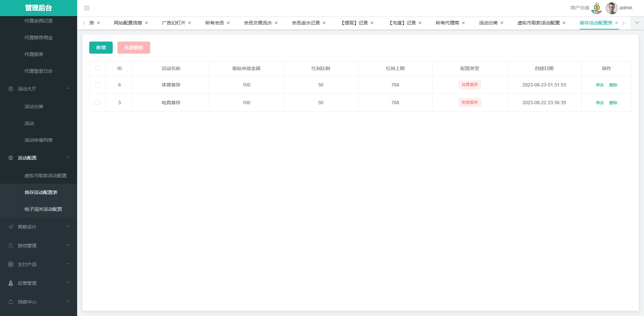Open 电子闯关活动配置 in sidebar
The width and height of the screenshot is (644, 316).
tap(43, 209)
